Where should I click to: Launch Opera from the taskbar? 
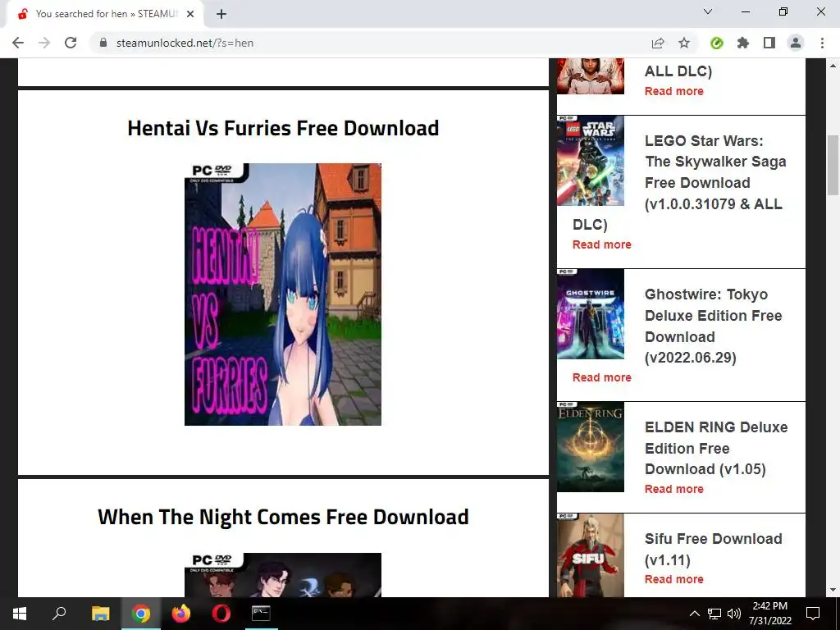tap(221, 614)
